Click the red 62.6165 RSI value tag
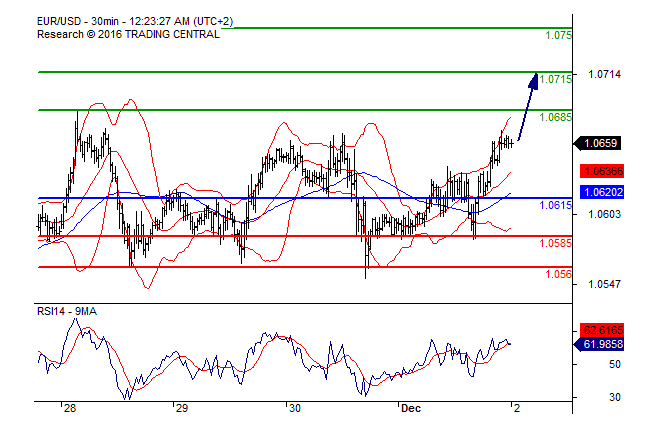The height and width of the screenshot is (431, 651). (x=602, y=330)
